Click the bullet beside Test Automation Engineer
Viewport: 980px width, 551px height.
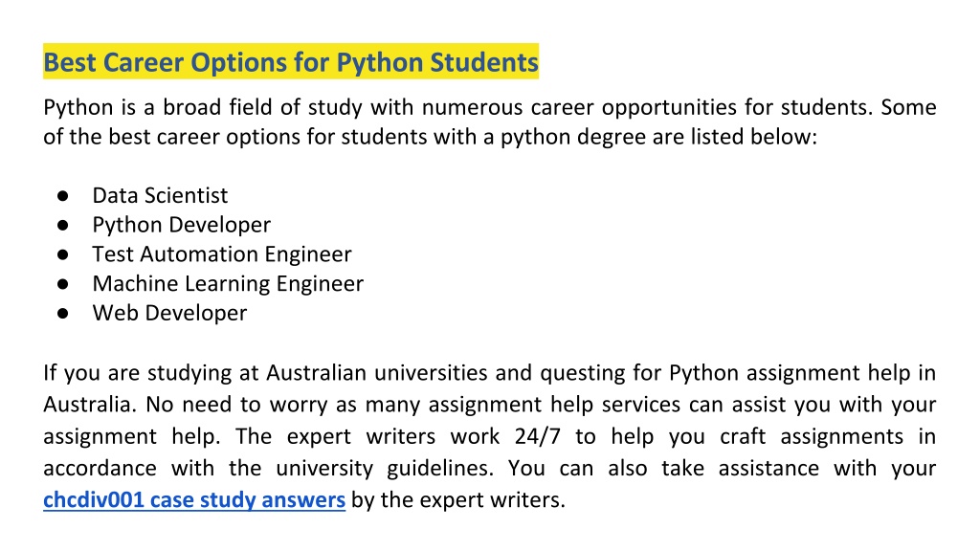point(62,254)
